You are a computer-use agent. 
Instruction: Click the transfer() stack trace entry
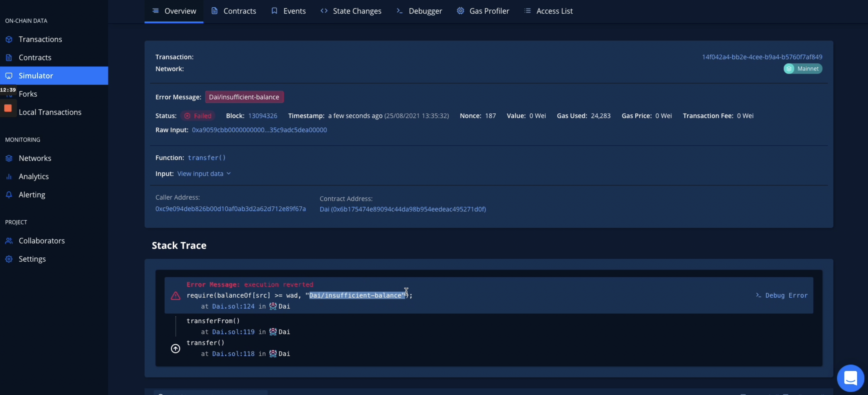tap(205, 343)
